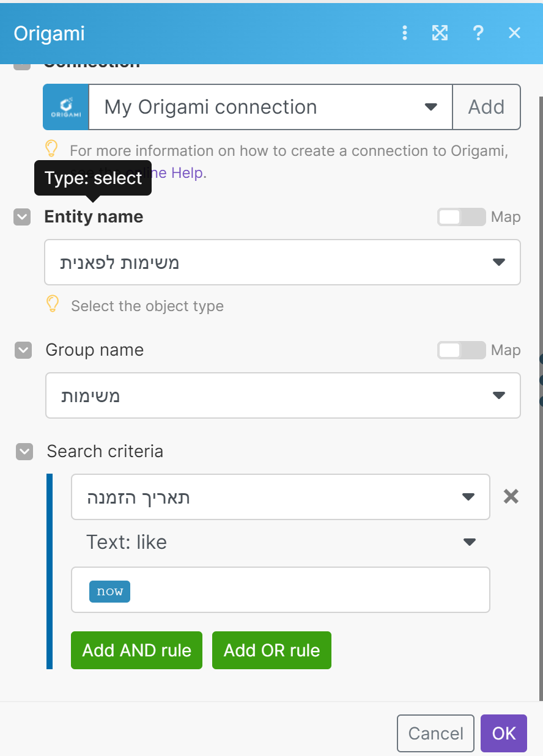Collapse the Group name field chevron

click(x=23, y=350)
